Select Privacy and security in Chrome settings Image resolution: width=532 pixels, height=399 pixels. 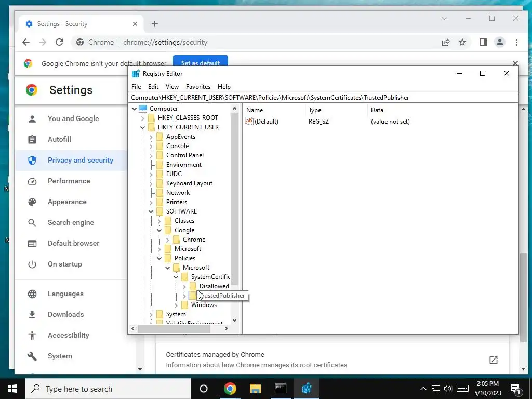point(71,160)
